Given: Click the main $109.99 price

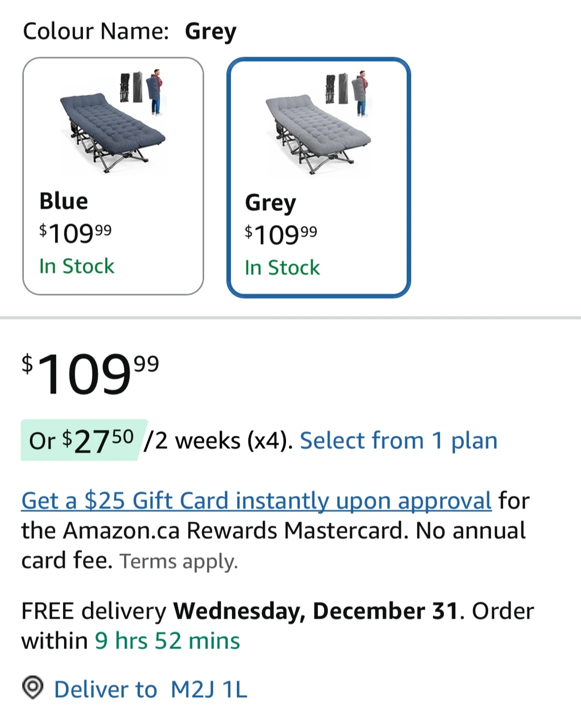Looking at the screenshot, I should click(x=90, y=374).
